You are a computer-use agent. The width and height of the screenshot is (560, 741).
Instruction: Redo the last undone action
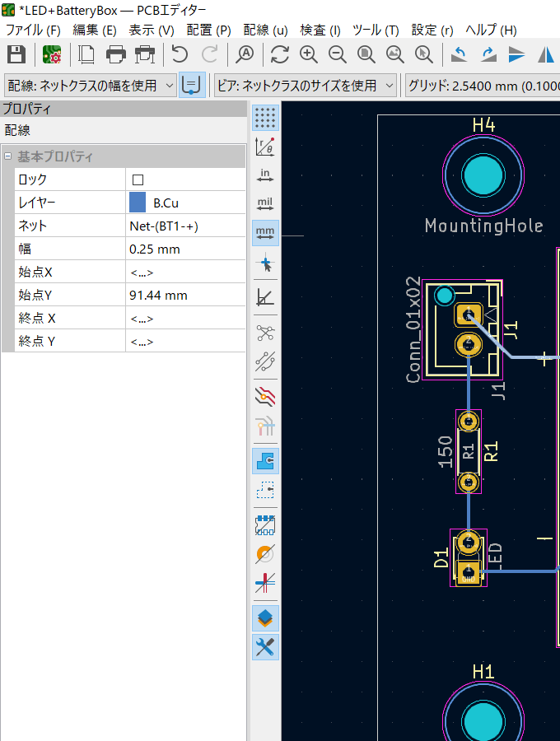[209, 55]
